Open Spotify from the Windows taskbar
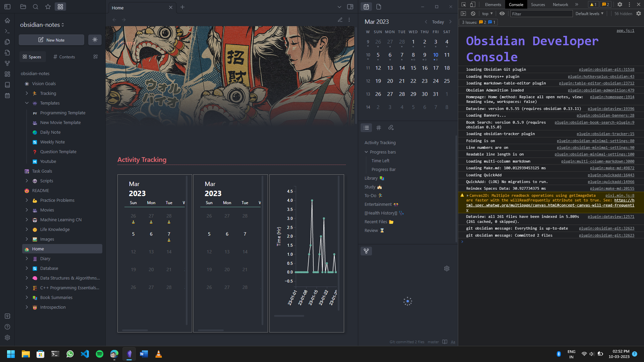 [100, 354]
